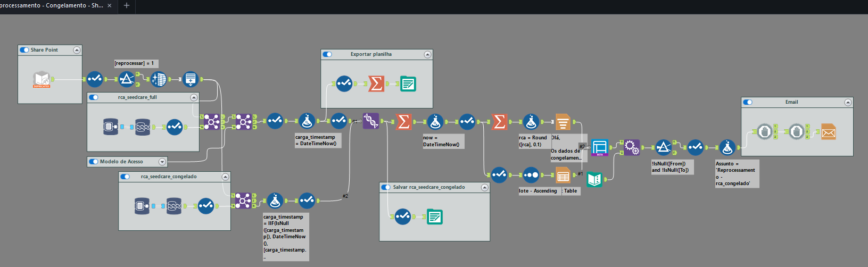Click the Report Text tool labeled Olá,
Screen dimensions: 868x267
(x=563, y=122)
